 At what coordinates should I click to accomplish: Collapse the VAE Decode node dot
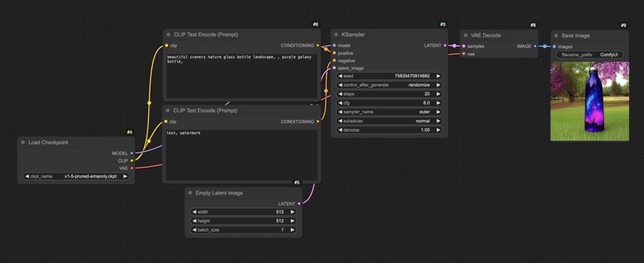466,35
